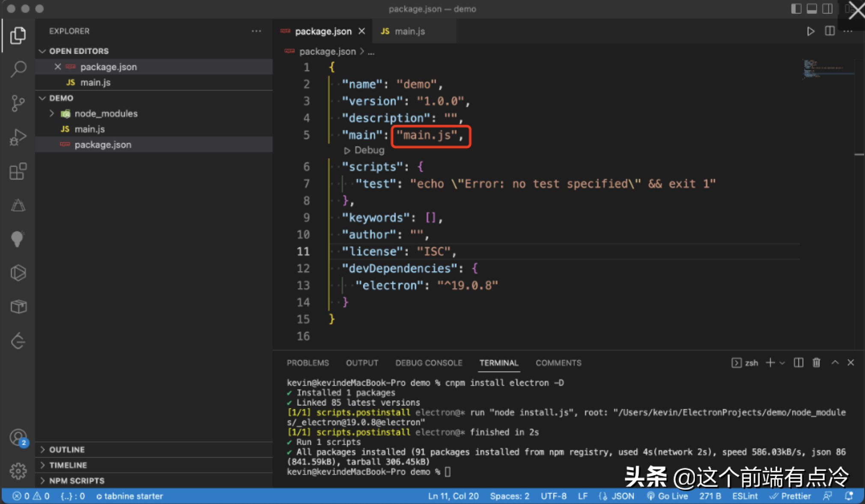
Task: Click the Debug code lens above scripts
Action: 364,150
